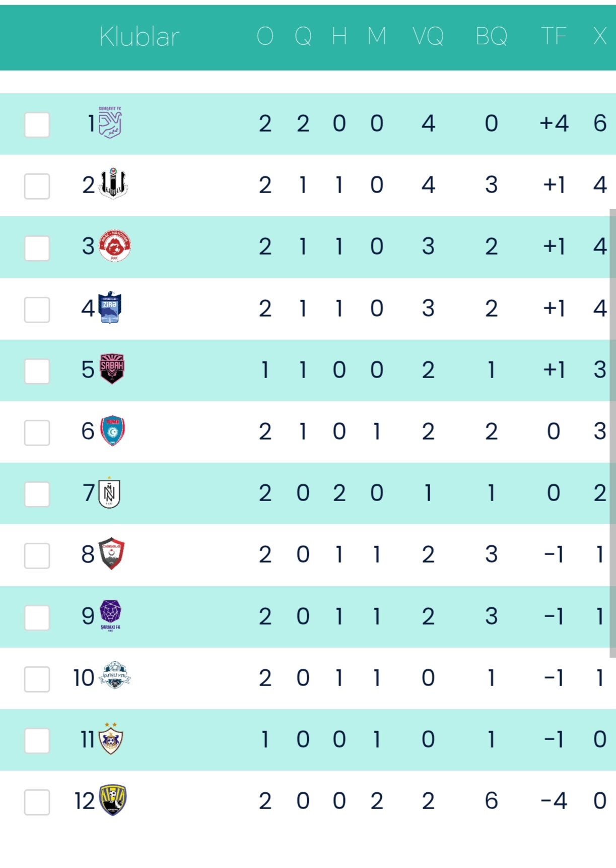Toggle the checkbox next to eighth-place Qəbələ
The image size is (616, 868).
(x=37, y=555)
